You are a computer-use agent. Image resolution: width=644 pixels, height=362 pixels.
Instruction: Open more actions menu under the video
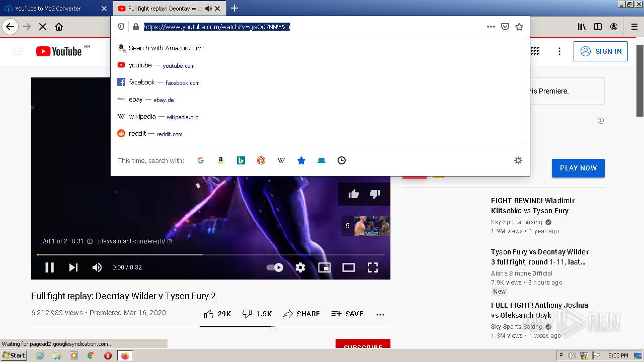pos(380,314)
